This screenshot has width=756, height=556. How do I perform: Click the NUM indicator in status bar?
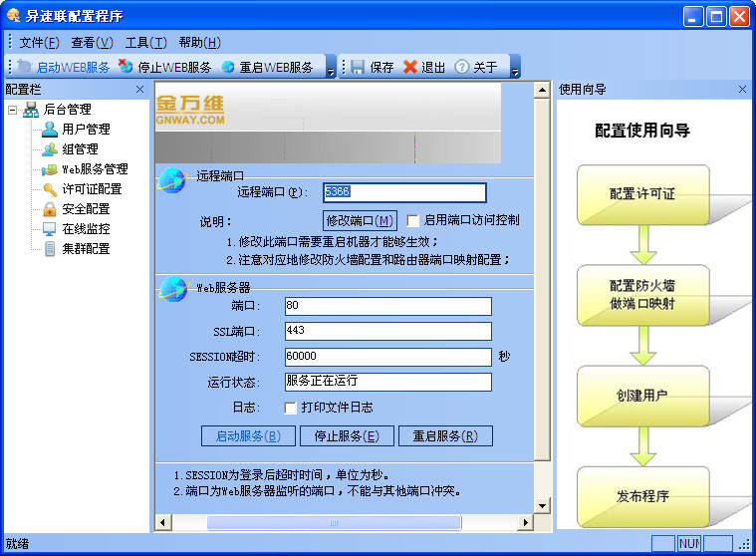click(x=689, y=544)
